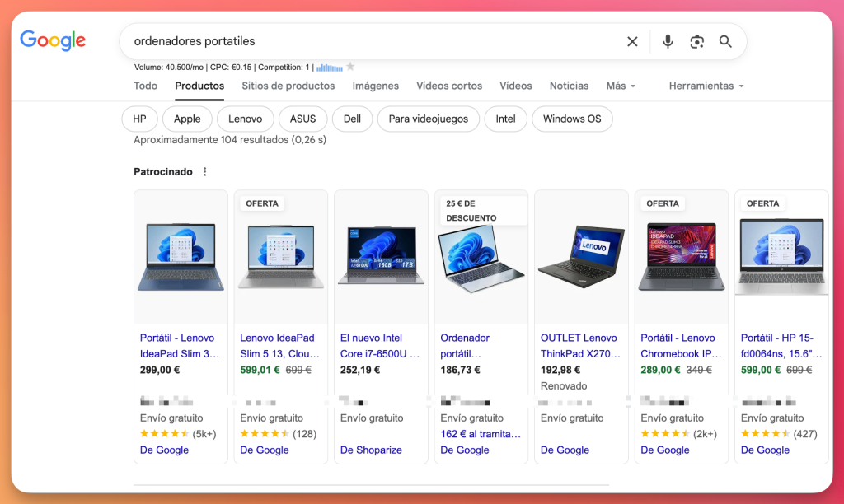
Task: Filter by Lenovo chip
Action: [245, 119]
